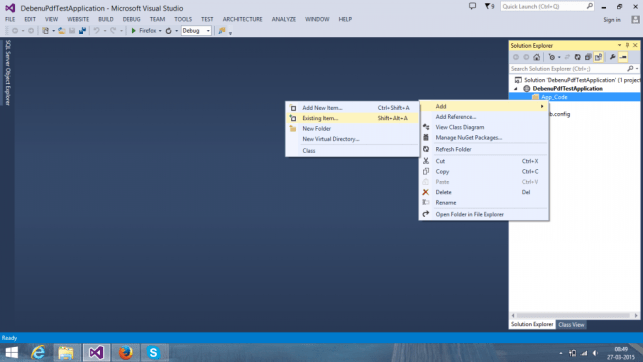Open Firefox from the Windows taskbar
This screenshot has height=362, width=643.
pos(125,352)
